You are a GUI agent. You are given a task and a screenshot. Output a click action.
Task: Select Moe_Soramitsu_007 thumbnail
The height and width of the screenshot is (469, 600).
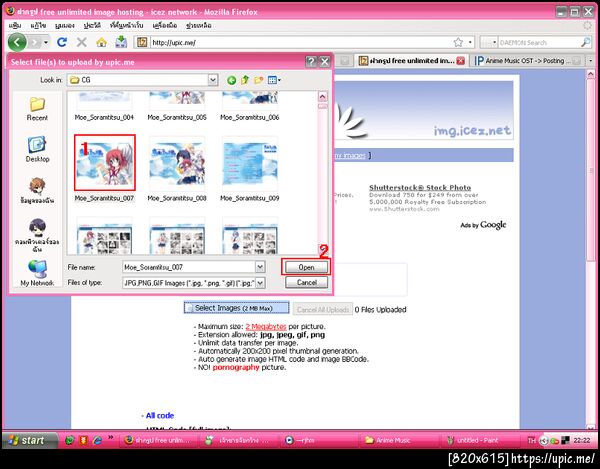point(104,163)
